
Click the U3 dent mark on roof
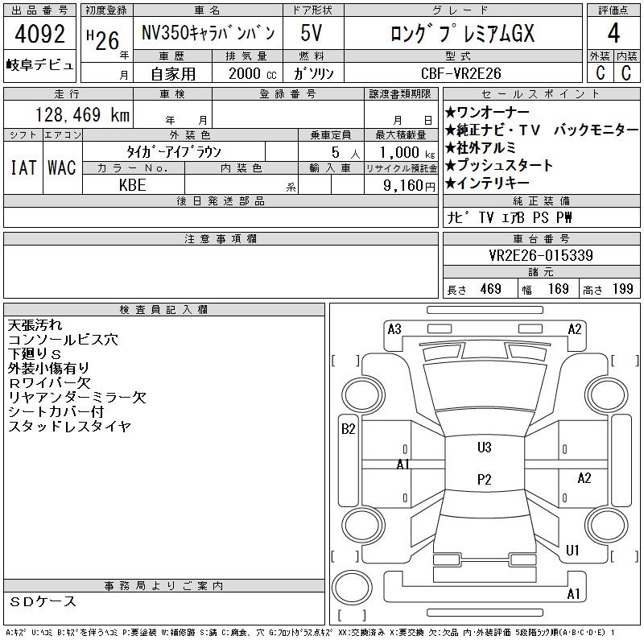point(484,448)
